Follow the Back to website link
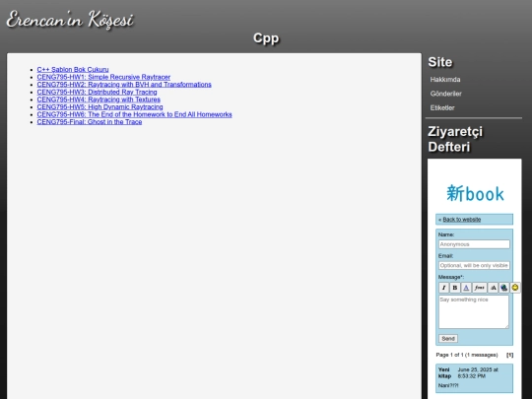 tap(461, 220)
